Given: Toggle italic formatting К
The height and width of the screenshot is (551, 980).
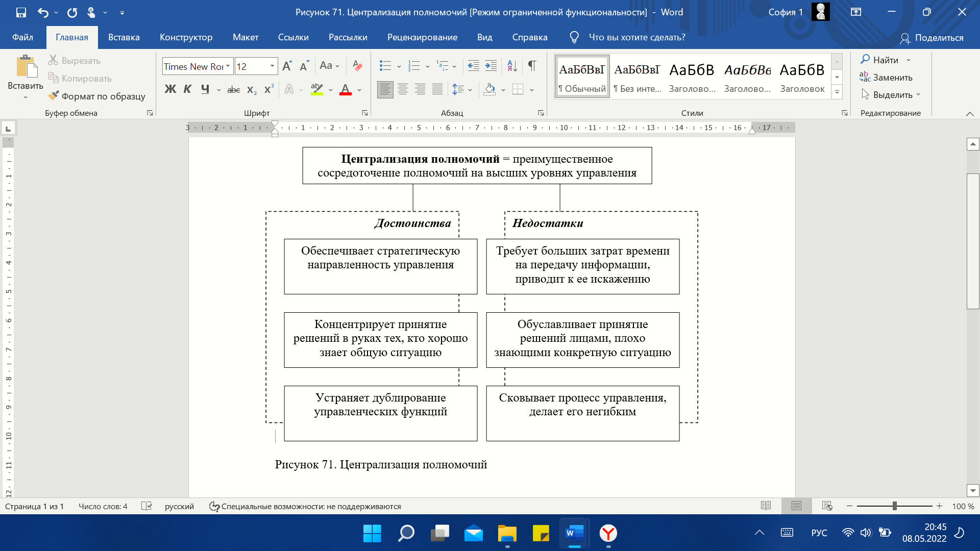Looking at the screenshot, I should (187, 89).
